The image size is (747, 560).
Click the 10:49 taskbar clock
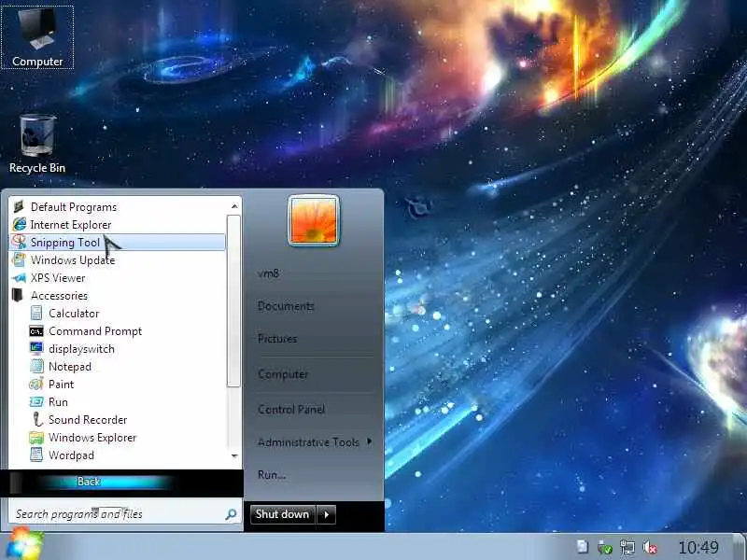[x=698, y=547]
